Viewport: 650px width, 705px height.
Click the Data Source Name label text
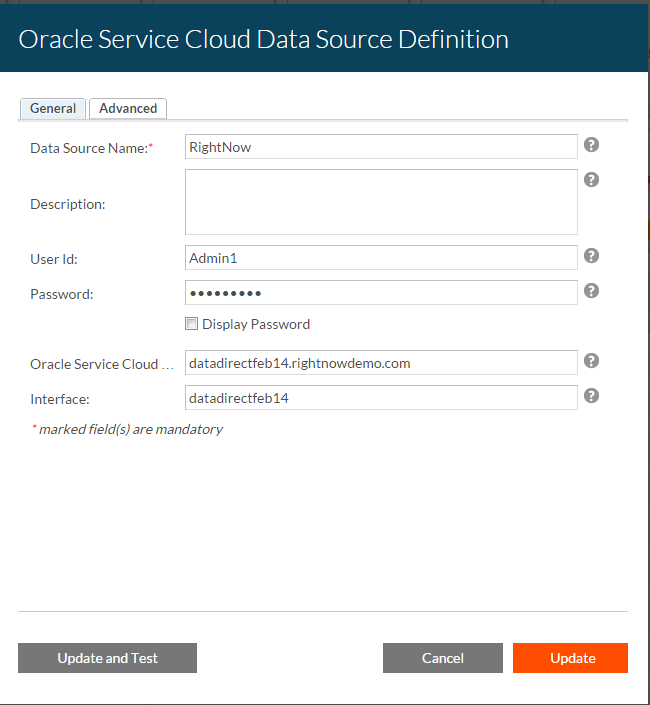tap(90, 148)
